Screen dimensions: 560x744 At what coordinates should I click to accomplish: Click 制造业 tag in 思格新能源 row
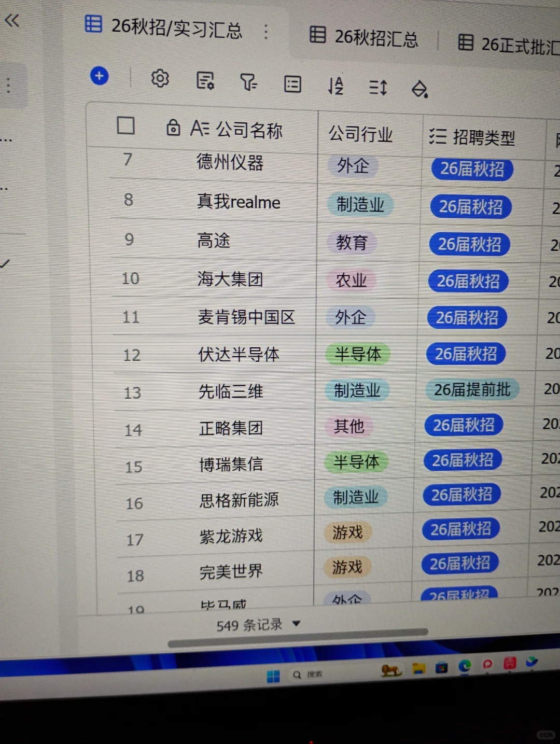click(356, 497)
